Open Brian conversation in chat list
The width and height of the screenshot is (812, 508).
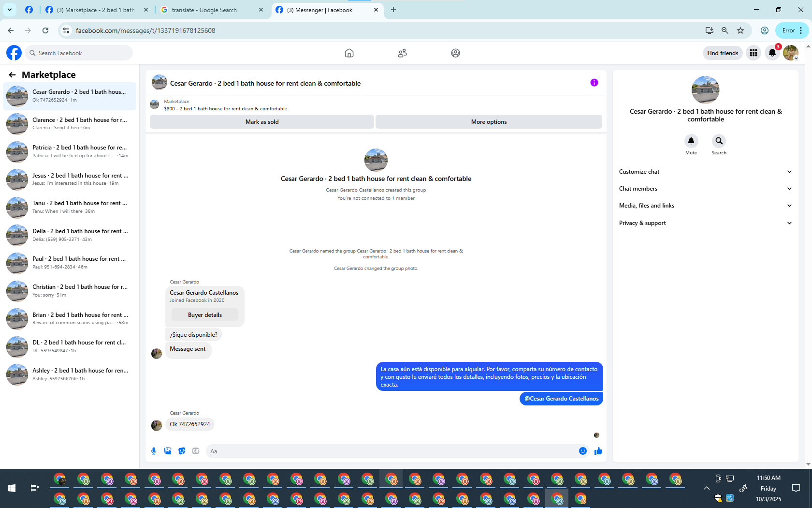click(70, 318)
